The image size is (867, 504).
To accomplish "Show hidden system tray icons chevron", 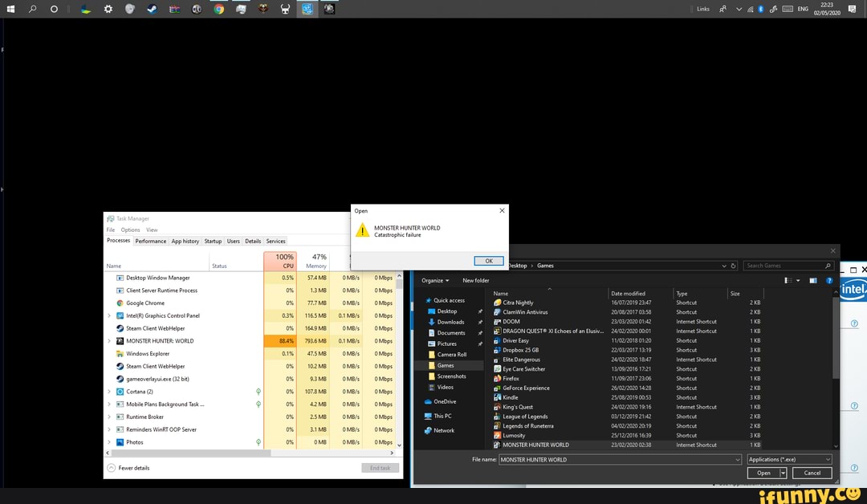I will (739, 9).
